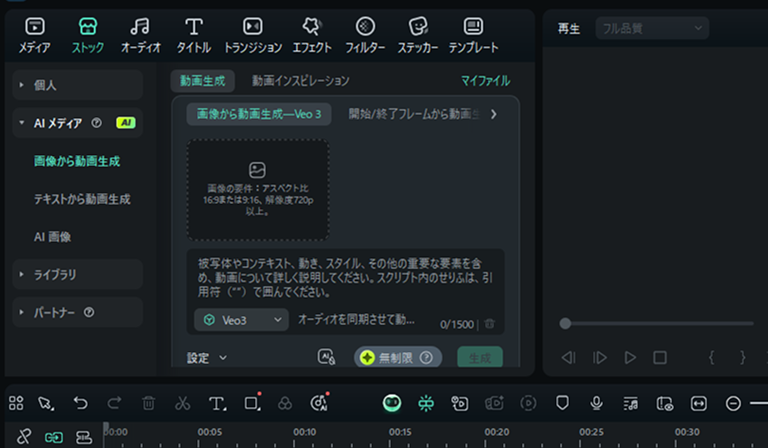Expand the 設定 settings chevron
The width and height of the screenshot is (768, 448).
[208, 357]
